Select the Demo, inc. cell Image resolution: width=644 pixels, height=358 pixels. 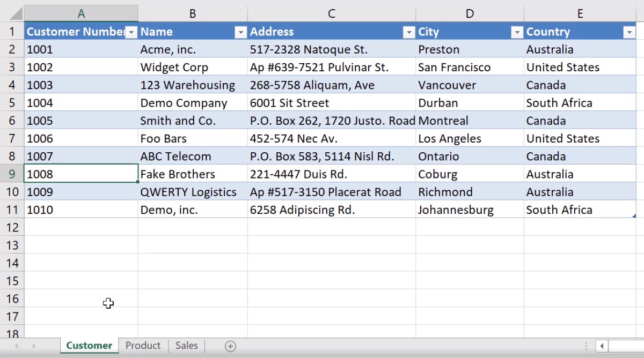click(x=193, y=210)
